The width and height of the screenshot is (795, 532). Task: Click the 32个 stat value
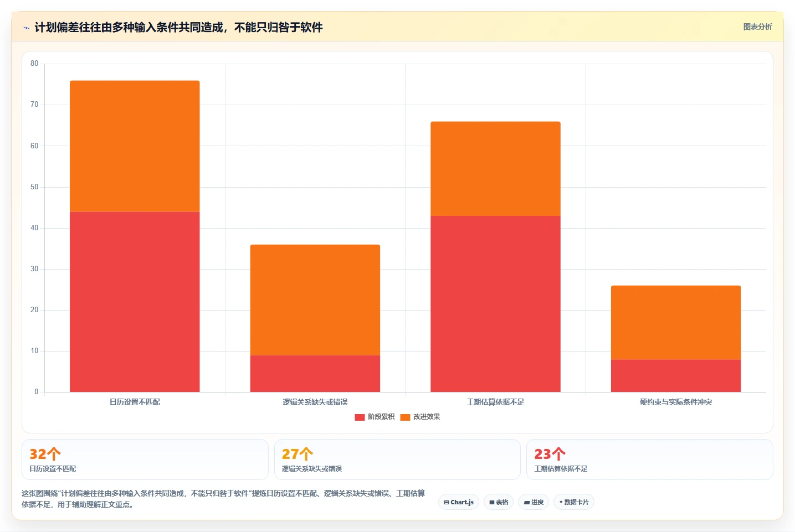45,454
